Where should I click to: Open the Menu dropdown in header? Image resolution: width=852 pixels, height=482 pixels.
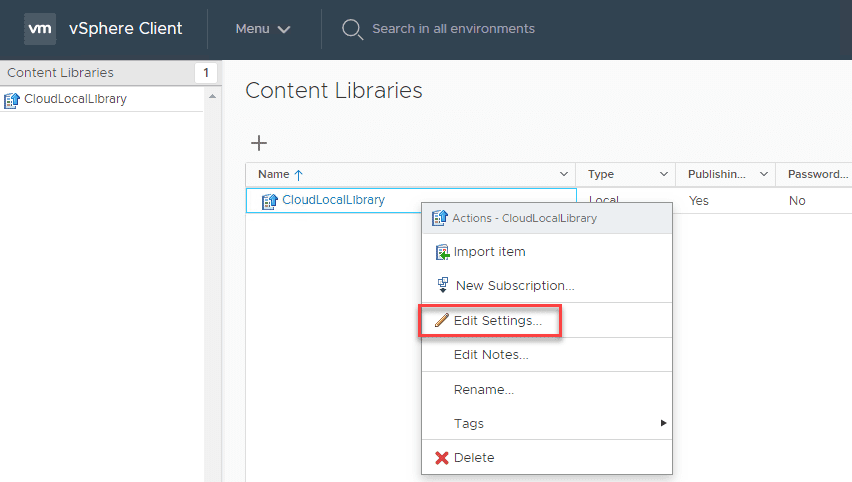[x=263, y=29]
